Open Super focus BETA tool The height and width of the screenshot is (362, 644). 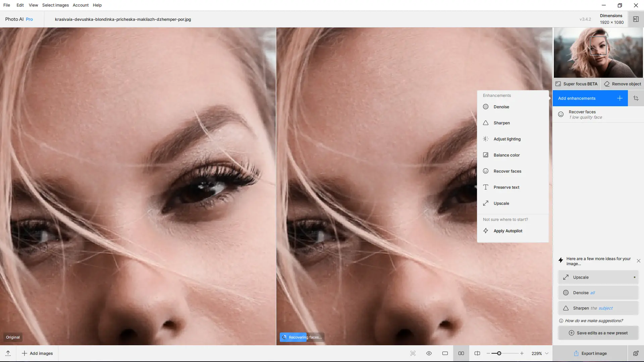[x=576, y=84]
